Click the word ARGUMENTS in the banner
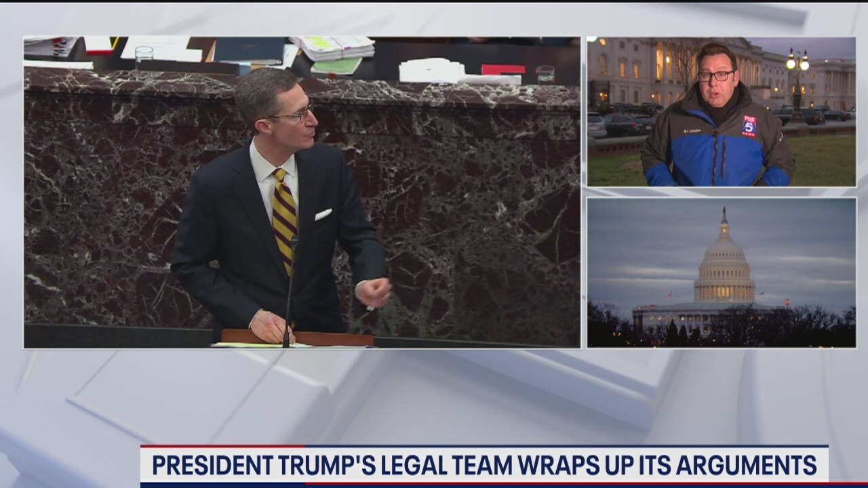This screenshot has height=488, width=868. (x=746, y=465)
